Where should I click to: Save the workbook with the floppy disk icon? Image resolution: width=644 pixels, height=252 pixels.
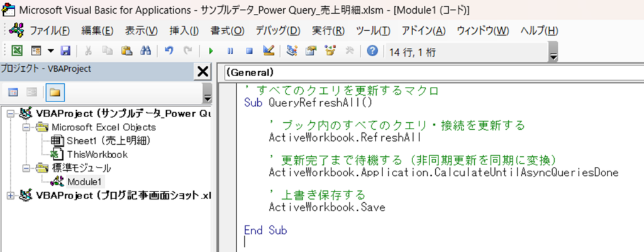pyautogui.click(x=65, y=51)
